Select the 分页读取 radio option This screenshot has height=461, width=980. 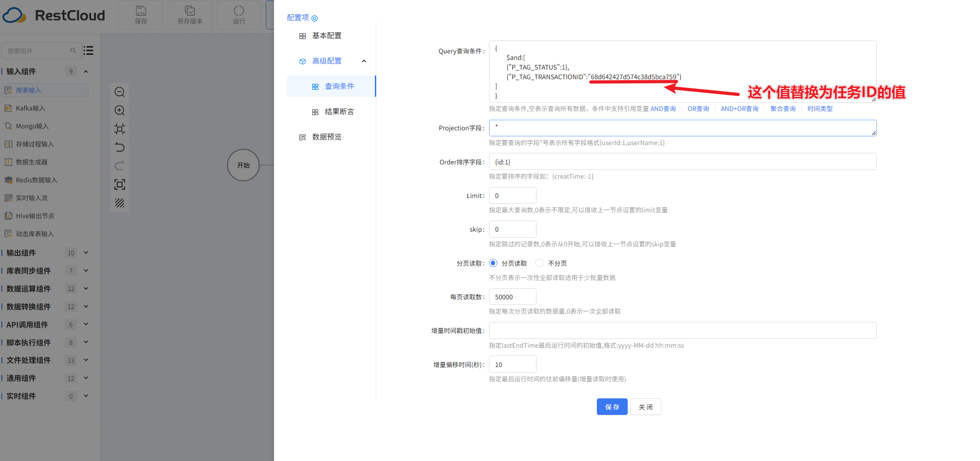[493, 263]
